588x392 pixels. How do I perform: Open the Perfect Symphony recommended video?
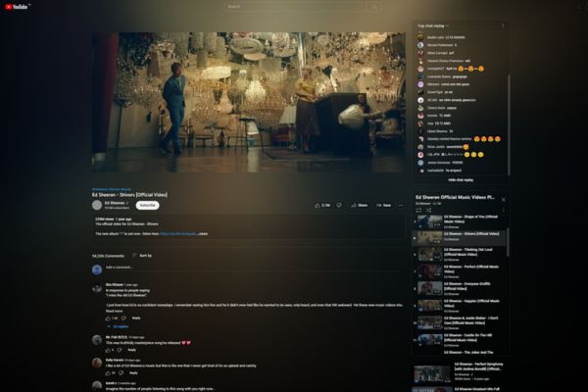pos(461,372)
